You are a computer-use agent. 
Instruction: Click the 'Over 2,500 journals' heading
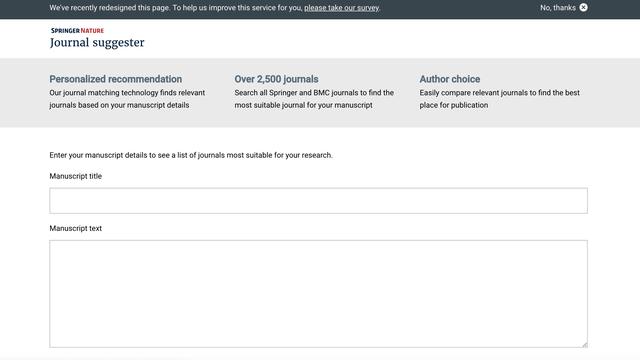coord(276,79)
